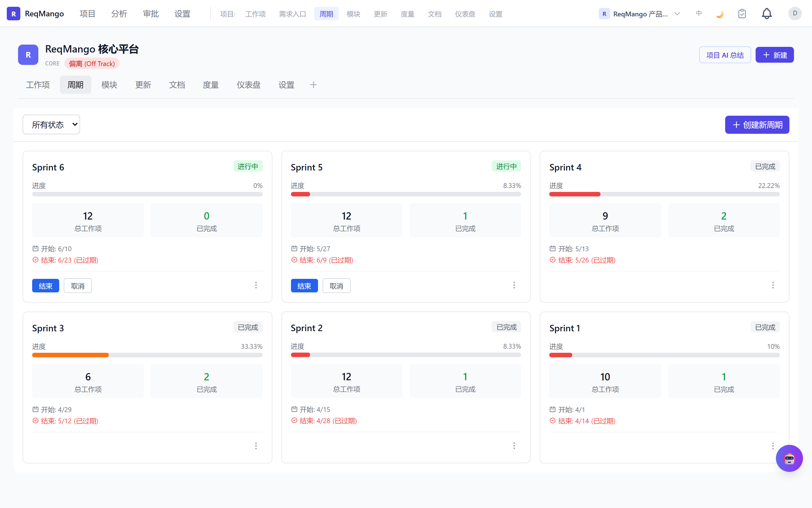This screenshot has height=508, width=812.
Task: Open Sprint 1 more options menu
Action: tap(773, 446)
